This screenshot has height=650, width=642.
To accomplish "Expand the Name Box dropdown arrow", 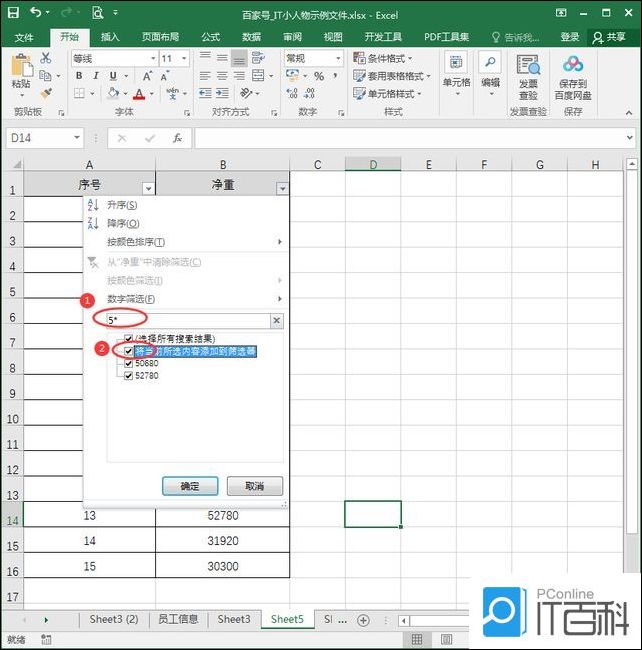I will pos(77,137).
